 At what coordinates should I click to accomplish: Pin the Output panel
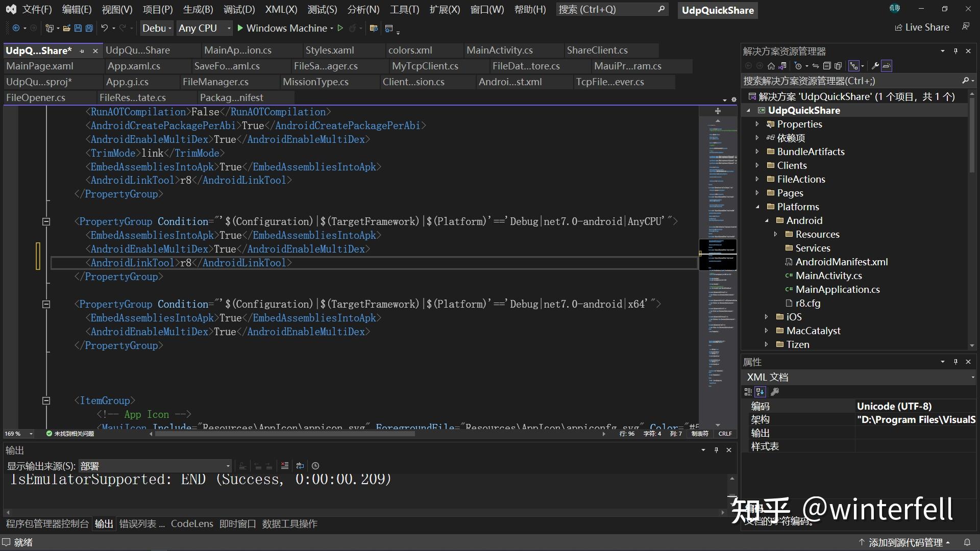point(716,450)
